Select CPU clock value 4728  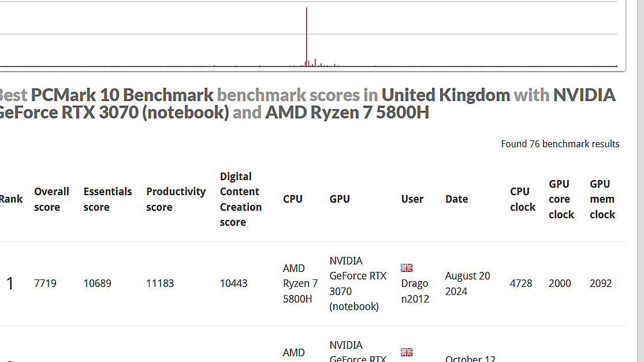pos(521,283)
